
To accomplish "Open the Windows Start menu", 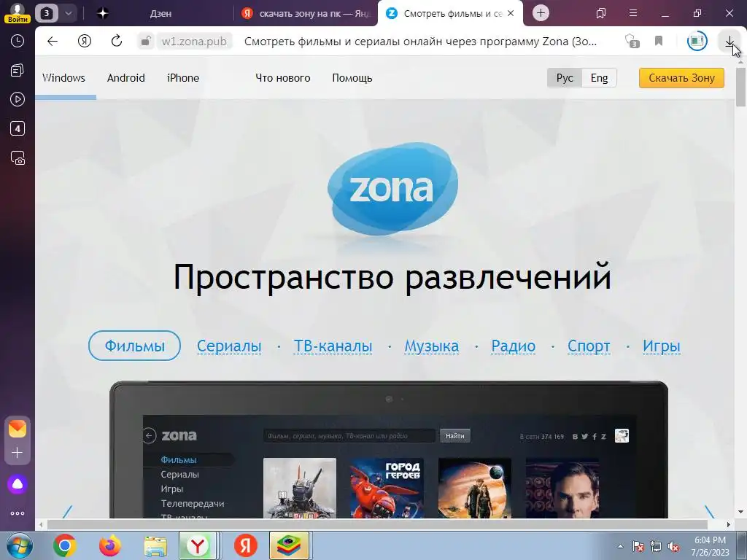I will (x=20, y=545).
